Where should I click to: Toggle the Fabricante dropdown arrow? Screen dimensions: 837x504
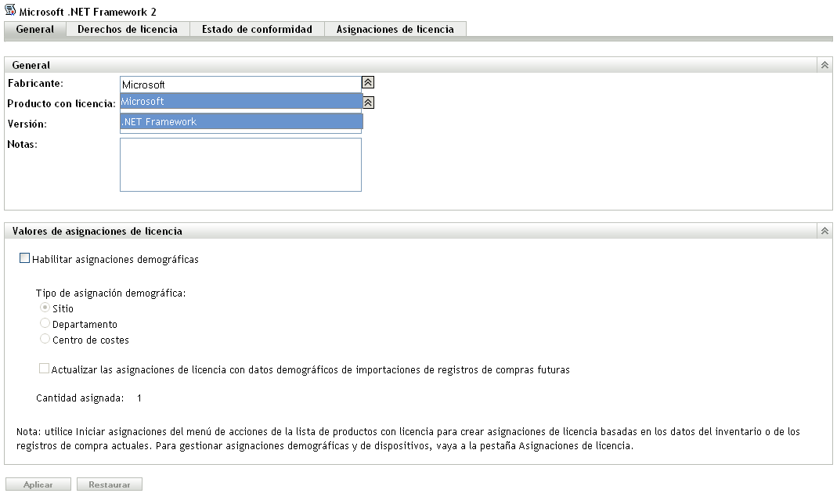368,82
